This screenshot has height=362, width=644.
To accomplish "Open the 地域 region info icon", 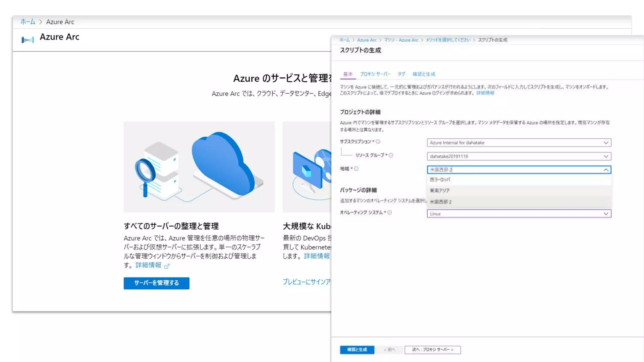I will click(356, 169).
